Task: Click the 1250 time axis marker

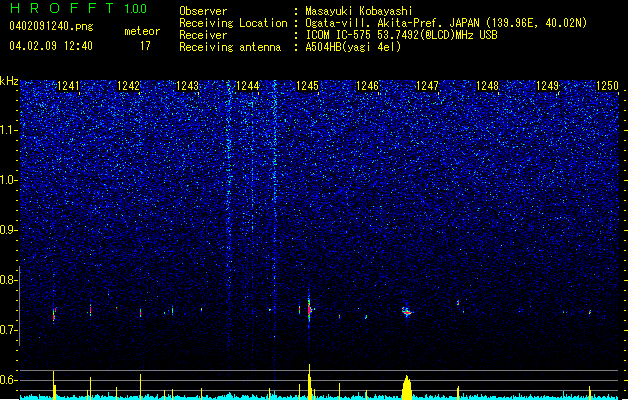Action: pos(607,86)
